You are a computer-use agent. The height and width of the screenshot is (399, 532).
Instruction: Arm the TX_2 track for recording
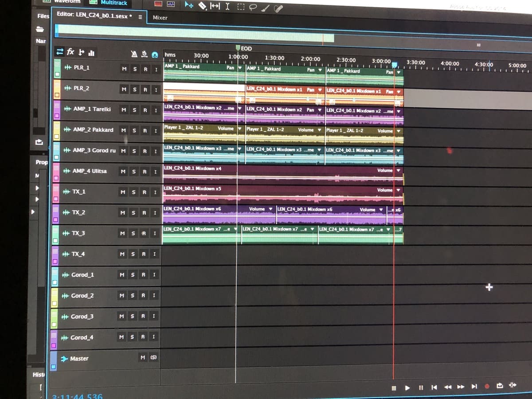pyautogui.click(x=144, y=213)
